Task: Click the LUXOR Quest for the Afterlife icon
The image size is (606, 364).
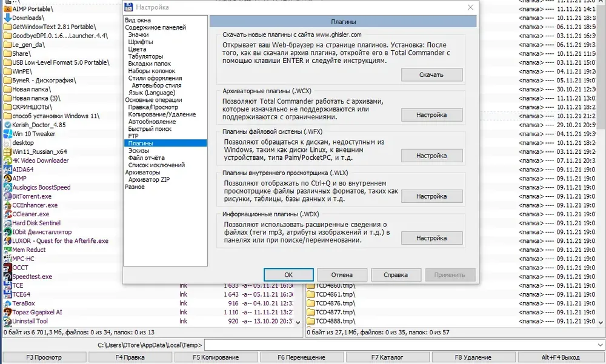Action: (x=7, y=240)
